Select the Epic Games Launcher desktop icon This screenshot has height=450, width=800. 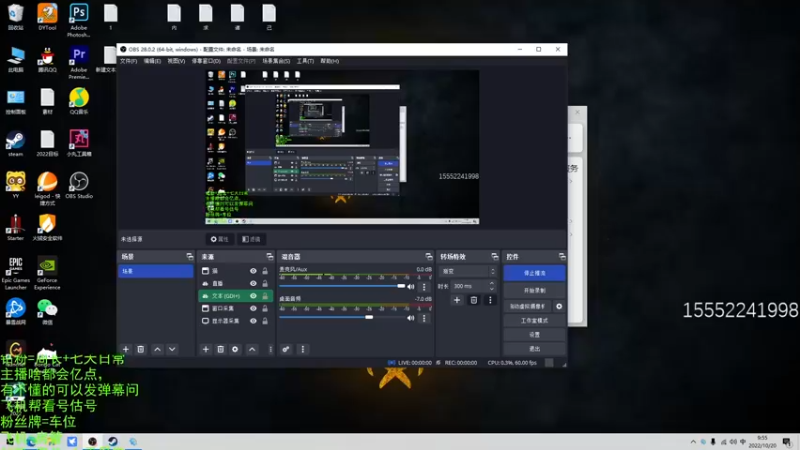[x=15, y=273]
